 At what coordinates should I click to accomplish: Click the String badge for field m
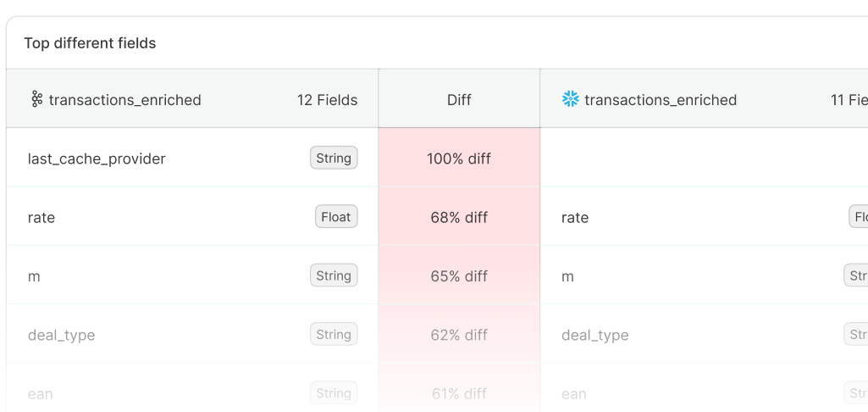[334, 276]
